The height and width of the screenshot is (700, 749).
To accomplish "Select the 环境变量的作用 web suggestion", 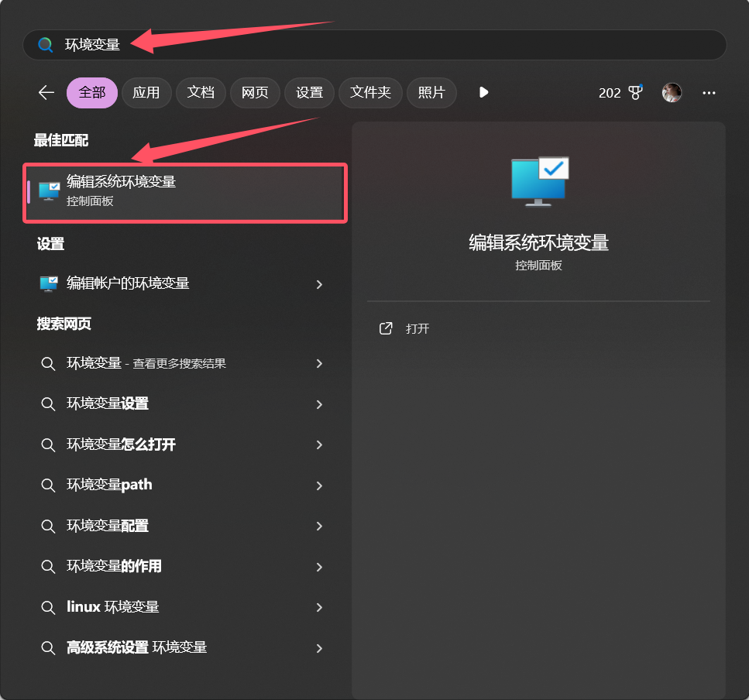I will point(182,567).
